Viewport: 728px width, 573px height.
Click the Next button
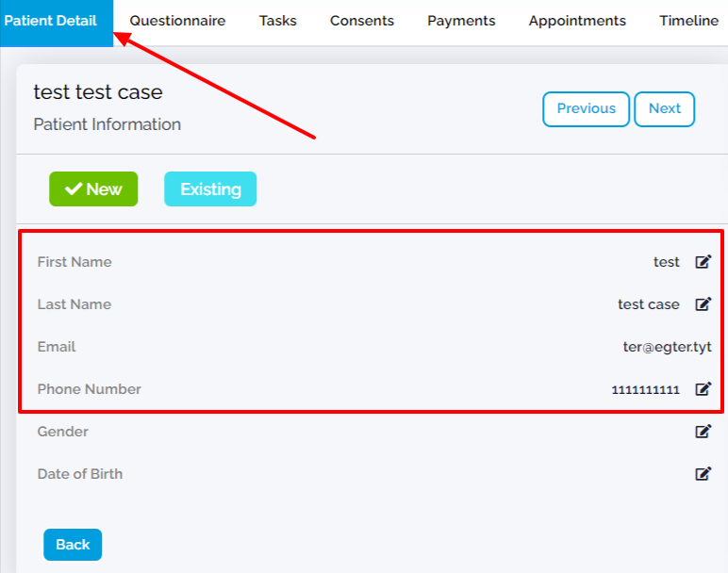click(665, 109)
